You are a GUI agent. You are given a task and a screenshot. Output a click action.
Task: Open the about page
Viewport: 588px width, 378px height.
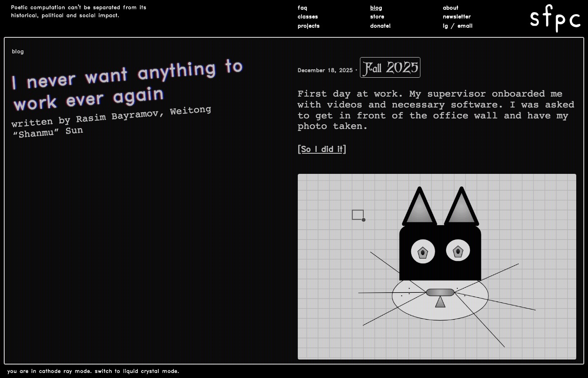(450, 8)
